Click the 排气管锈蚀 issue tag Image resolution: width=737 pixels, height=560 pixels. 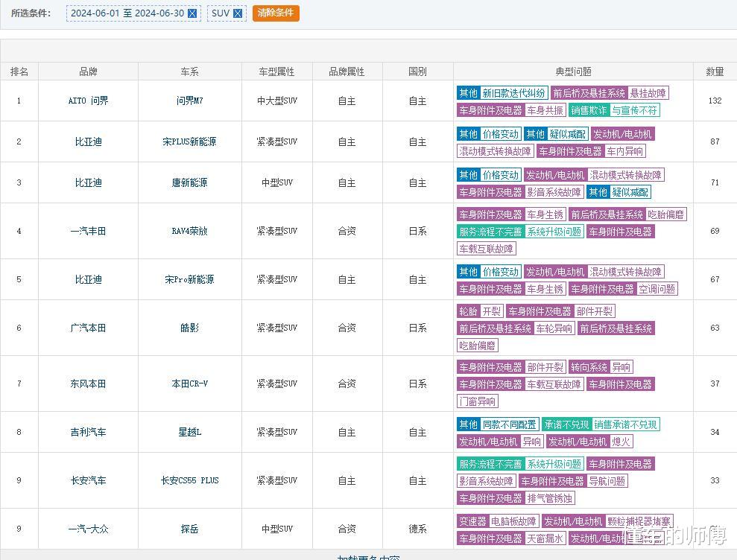point(549,498)
